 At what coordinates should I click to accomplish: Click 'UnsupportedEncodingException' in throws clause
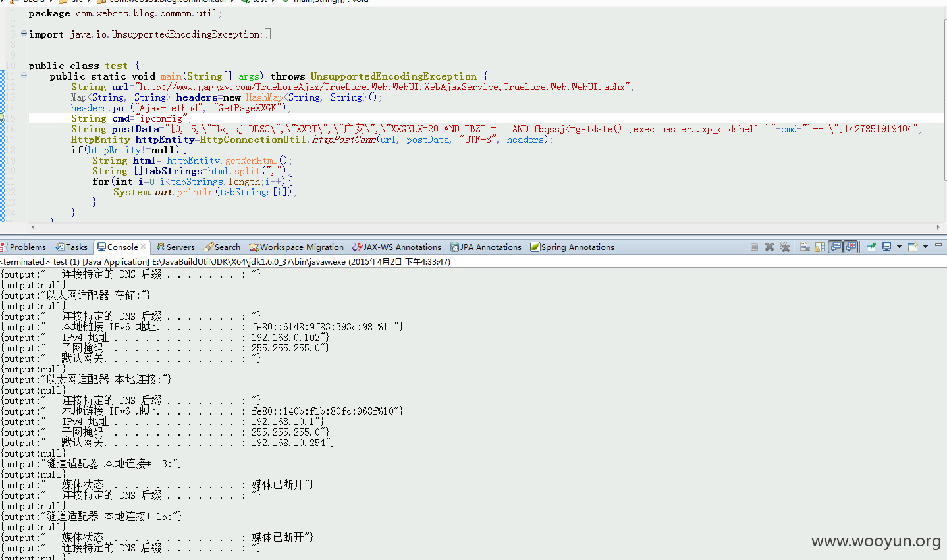point(394,76)
